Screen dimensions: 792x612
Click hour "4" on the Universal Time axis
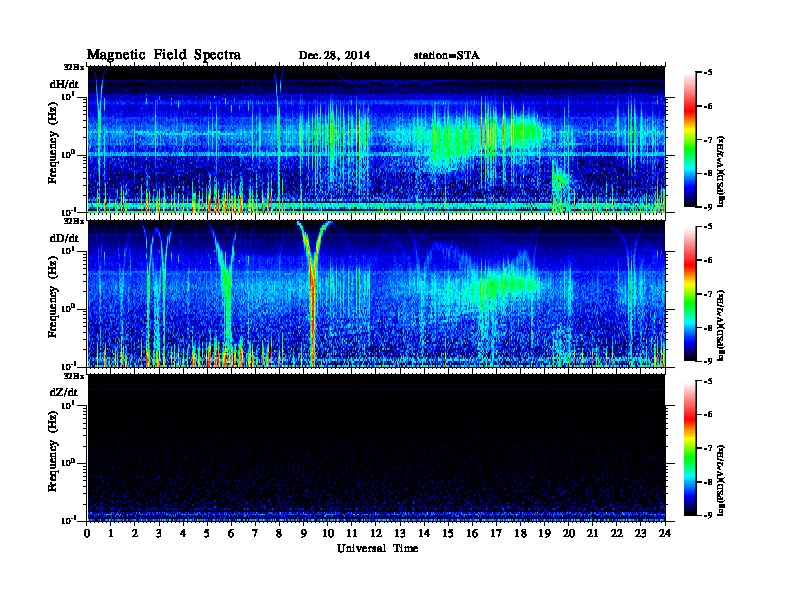(183, 534)
